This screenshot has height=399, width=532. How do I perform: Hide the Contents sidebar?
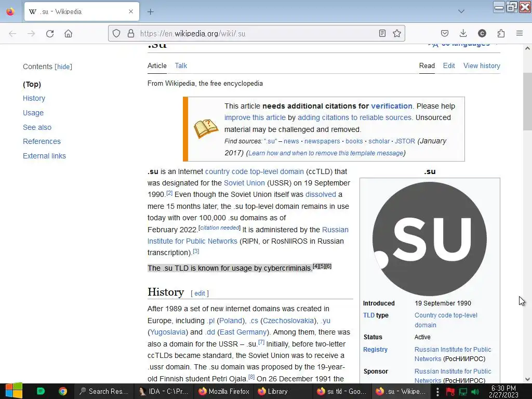pyautogui.click(x=63, y=67)
